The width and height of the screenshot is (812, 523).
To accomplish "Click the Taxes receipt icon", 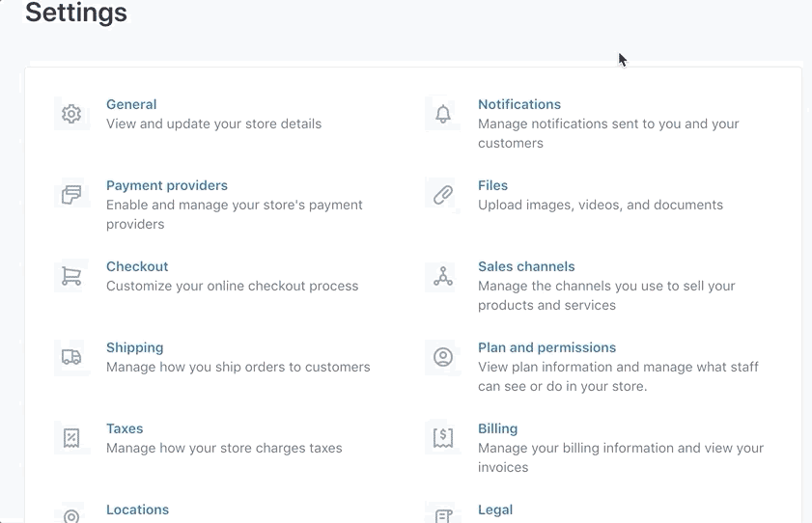I will (71, 438).
